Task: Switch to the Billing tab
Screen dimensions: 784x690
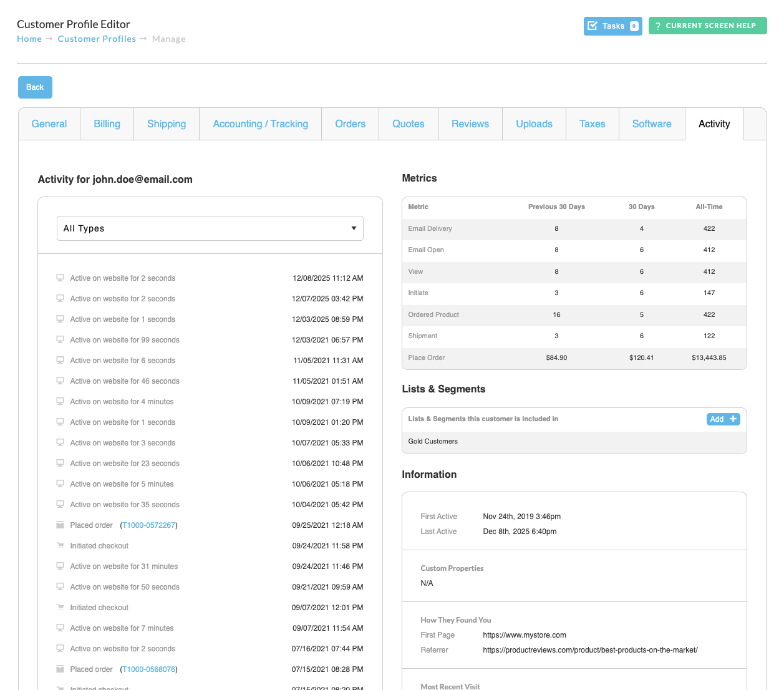Action: [x=107, y=124]
